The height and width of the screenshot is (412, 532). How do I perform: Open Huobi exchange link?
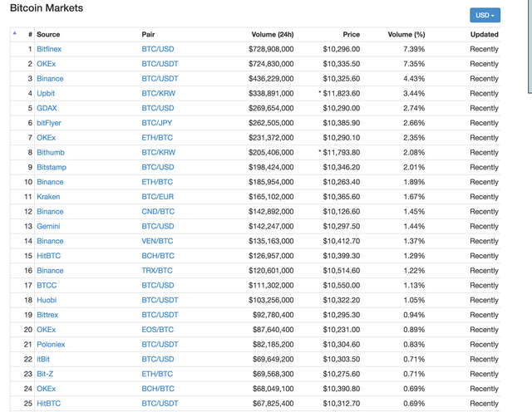coord(47,300)
